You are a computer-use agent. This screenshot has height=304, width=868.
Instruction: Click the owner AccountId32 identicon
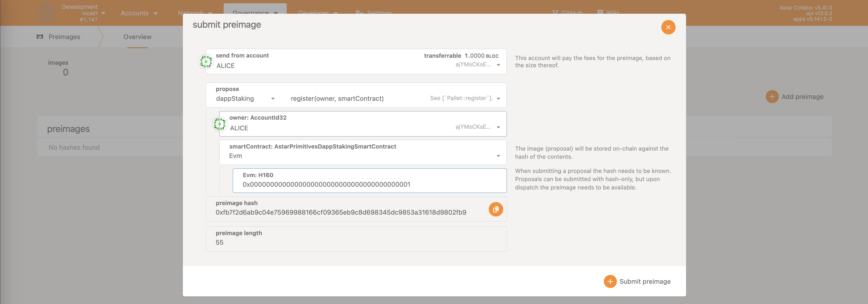(x=219, y=124)
